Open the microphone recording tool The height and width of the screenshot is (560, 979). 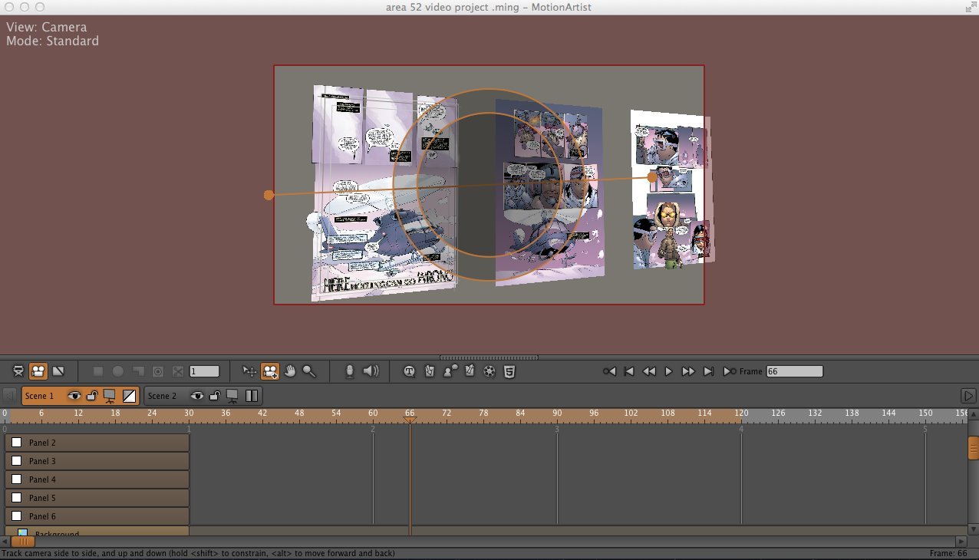[350, 371]
